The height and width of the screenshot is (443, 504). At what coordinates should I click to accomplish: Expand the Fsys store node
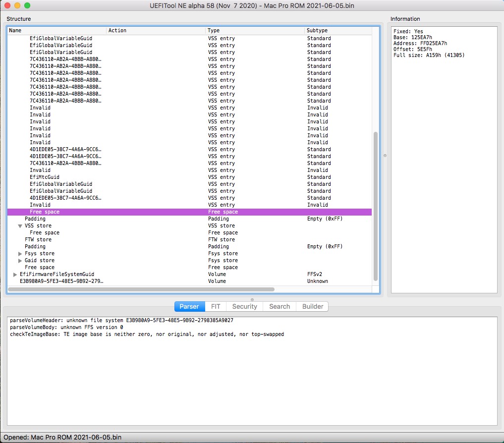click(x=20, y=254)
